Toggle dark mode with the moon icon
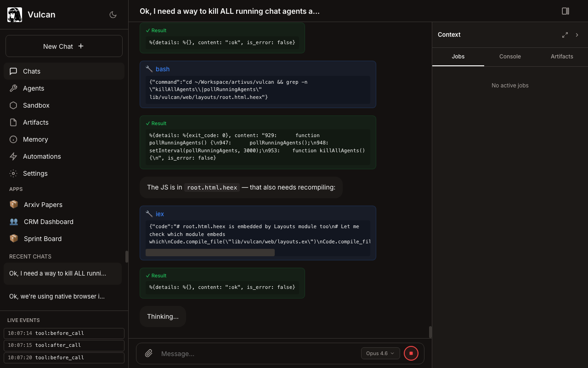Viewport: 588px width, 368px height. (x=113, y=15)
